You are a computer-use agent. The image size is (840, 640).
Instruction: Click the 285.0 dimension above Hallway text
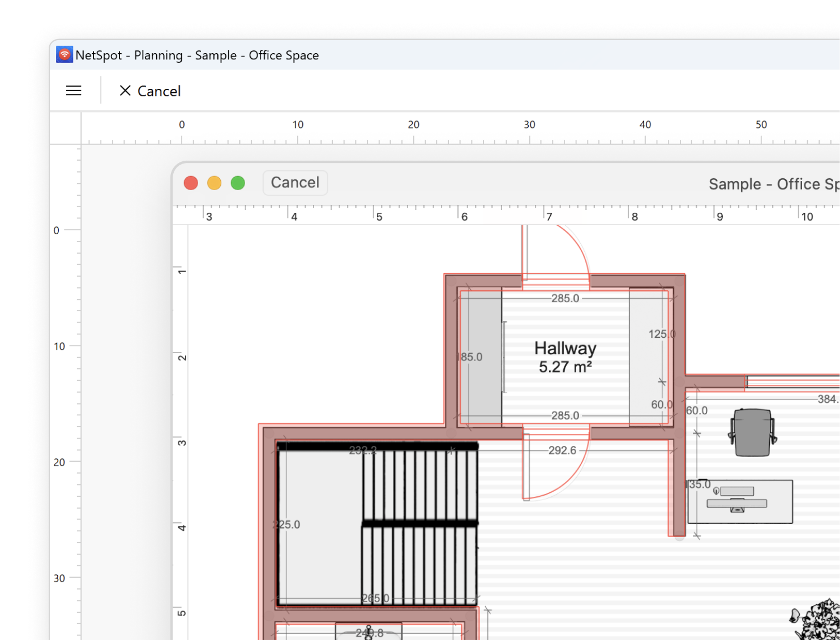pyautogui.click(x=565, y=298)
